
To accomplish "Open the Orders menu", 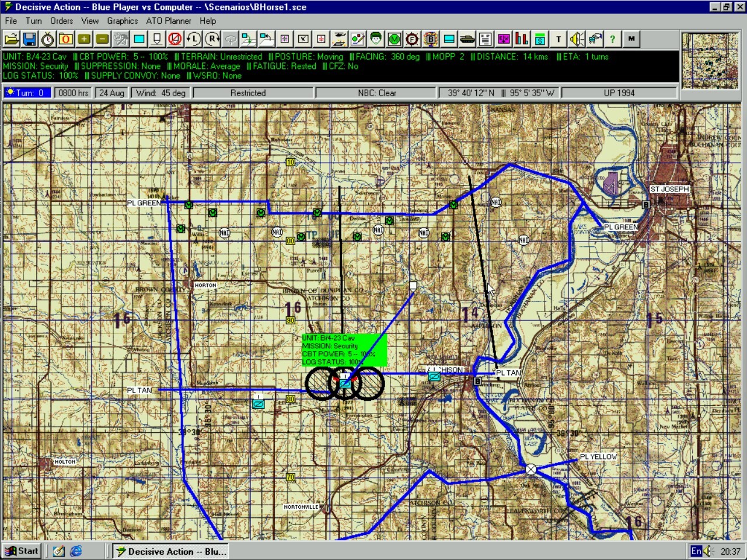I will coord(61,21).
